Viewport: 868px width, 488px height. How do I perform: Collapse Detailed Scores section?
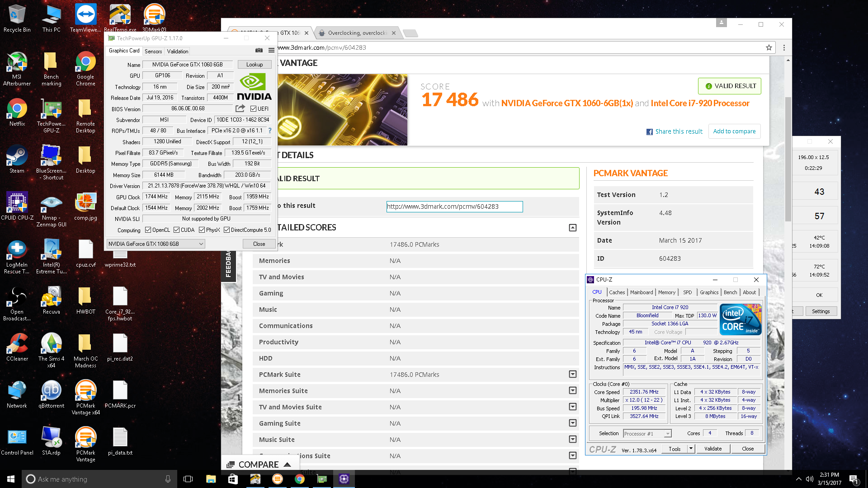(572, 228)
